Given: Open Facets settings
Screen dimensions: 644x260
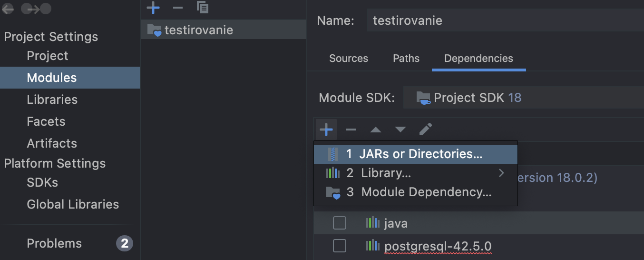Looking at the screenshot, I should 46,121.
